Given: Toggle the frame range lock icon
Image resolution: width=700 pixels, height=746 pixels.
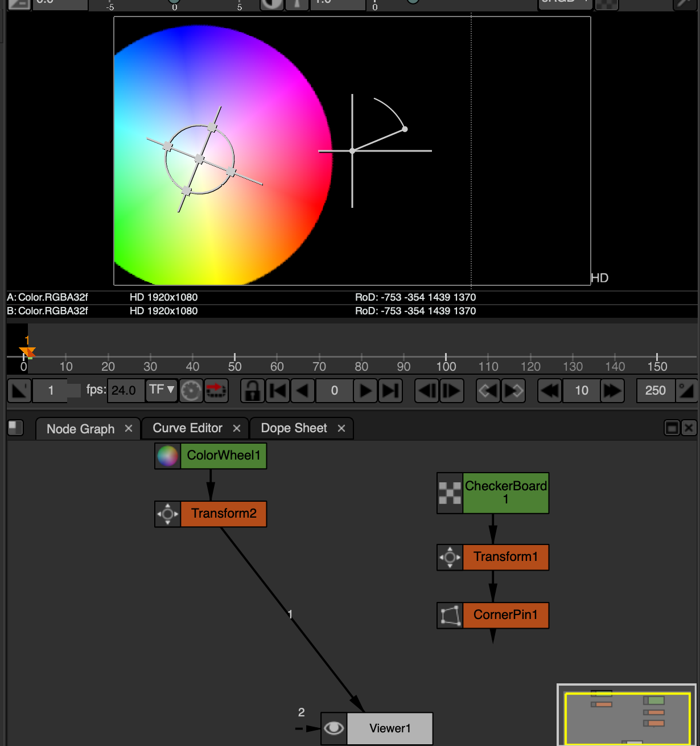Looking at the screenshot, I should pyautogui.click(x=253, y=391).
